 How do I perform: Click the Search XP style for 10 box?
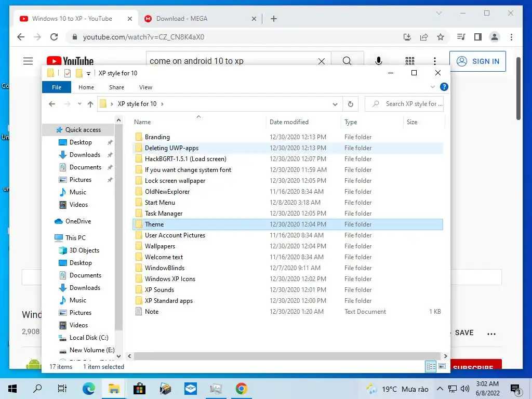coord(404,104)
